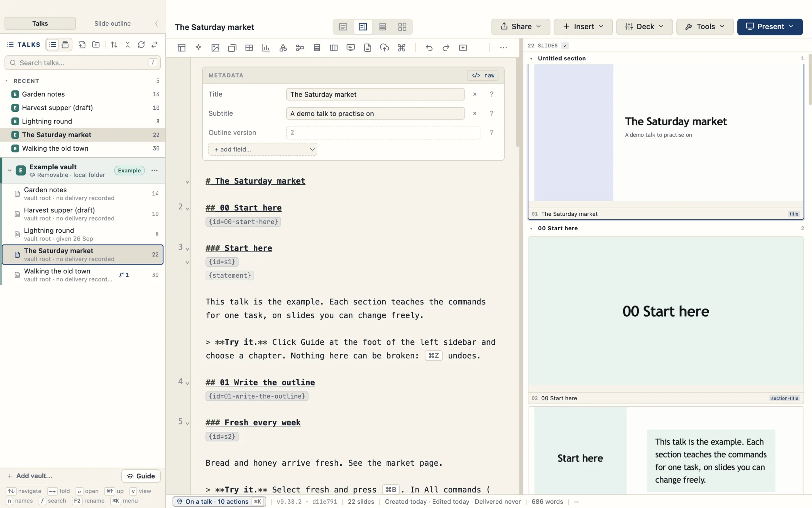Toggle the 22 slides checkmark box
Screen dimensions: 812x508
[x=565, y=45]
